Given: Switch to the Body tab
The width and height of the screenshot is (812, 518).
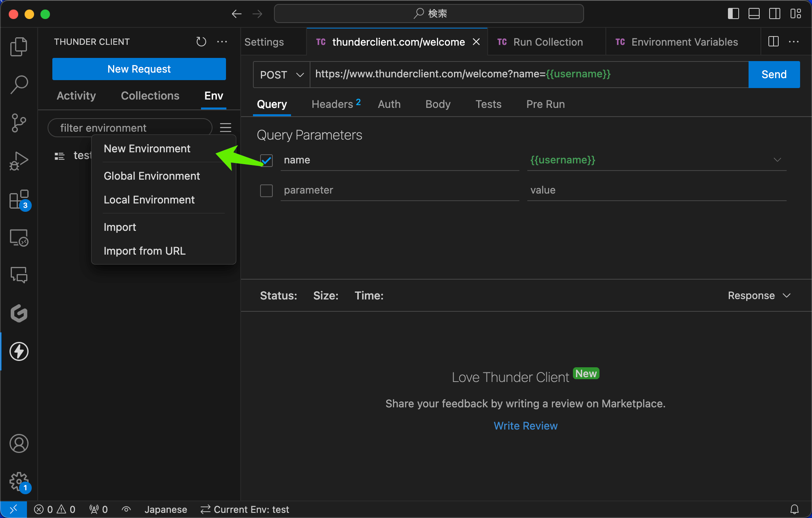Looking at the screenshot, I should pos(438,104).
